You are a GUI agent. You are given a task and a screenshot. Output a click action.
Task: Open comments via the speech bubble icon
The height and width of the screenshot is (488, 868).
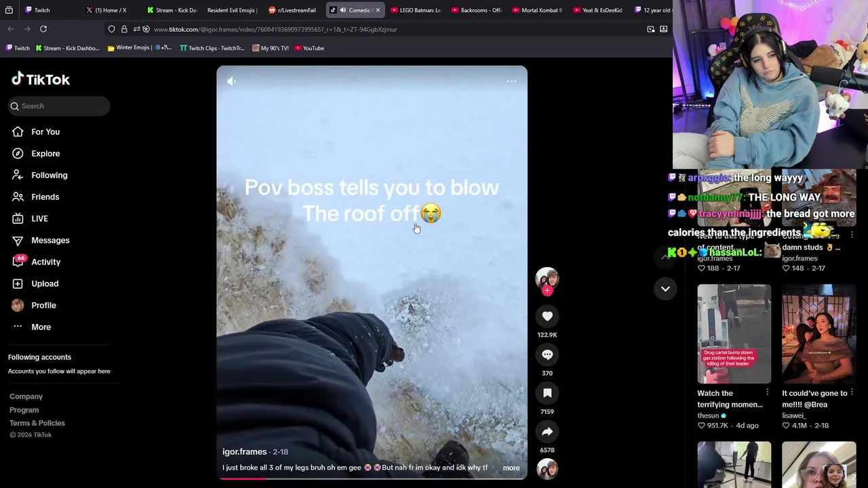coord(547,354)
